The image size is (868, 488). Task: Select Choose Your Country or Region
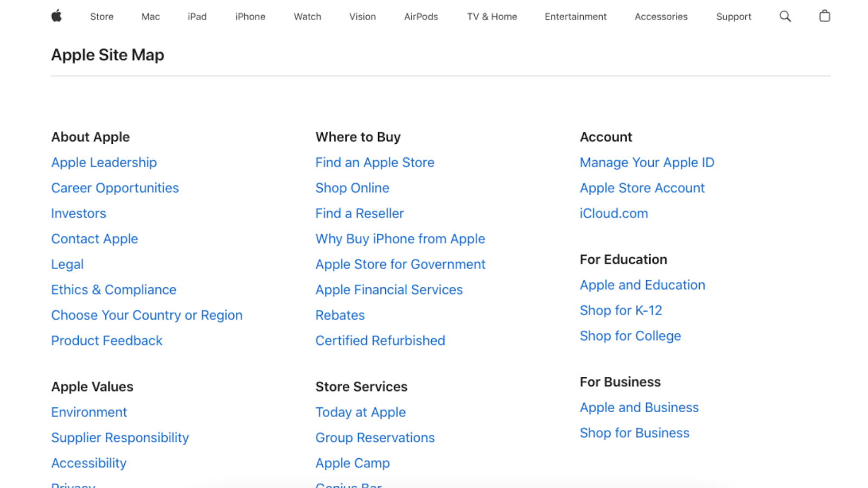(x=147, y=316)
